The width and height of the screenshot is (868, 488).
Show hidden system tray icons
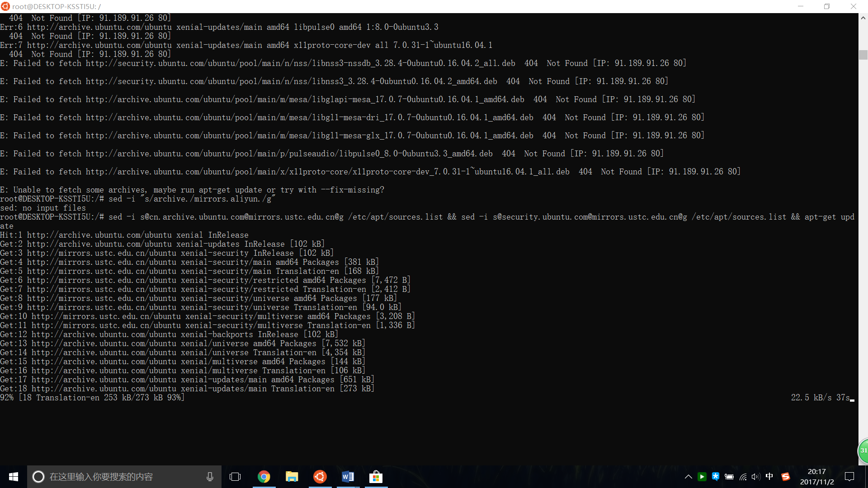point(689,477)
